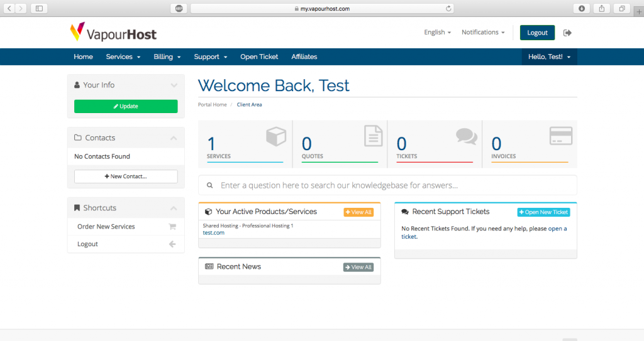
Task: Open the Notifications dropdown
Action: click(x=483, y=32)
